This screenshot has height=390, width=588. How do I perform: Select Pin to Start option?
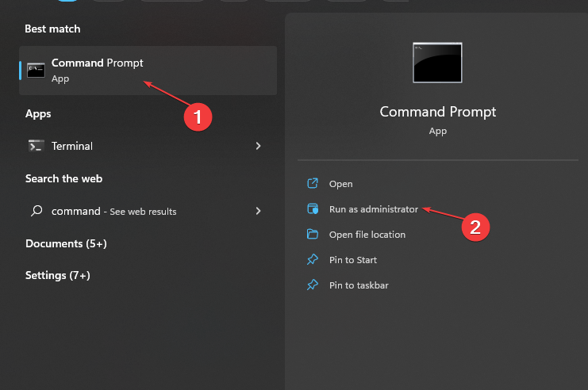coord(353,260)
